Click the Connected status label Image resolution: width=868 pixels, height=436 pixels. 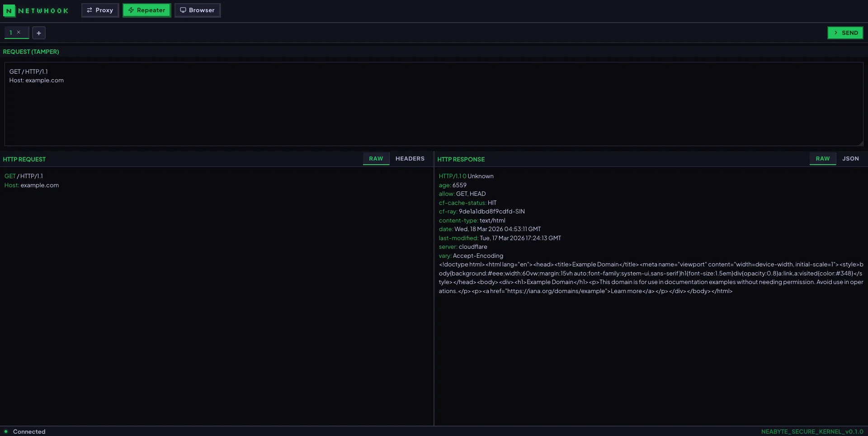point(29,431)
